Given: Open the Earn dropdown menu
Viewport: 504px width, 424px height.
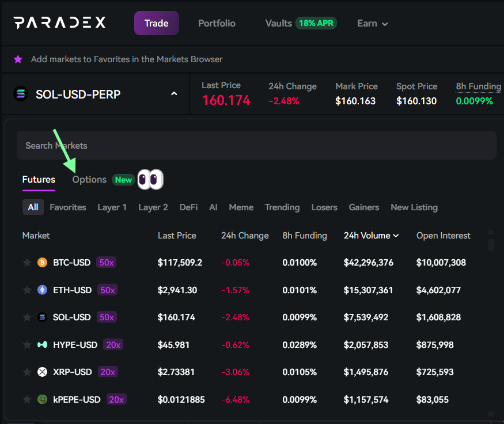Looking at the screenshot, I should [x=372, y=23].
